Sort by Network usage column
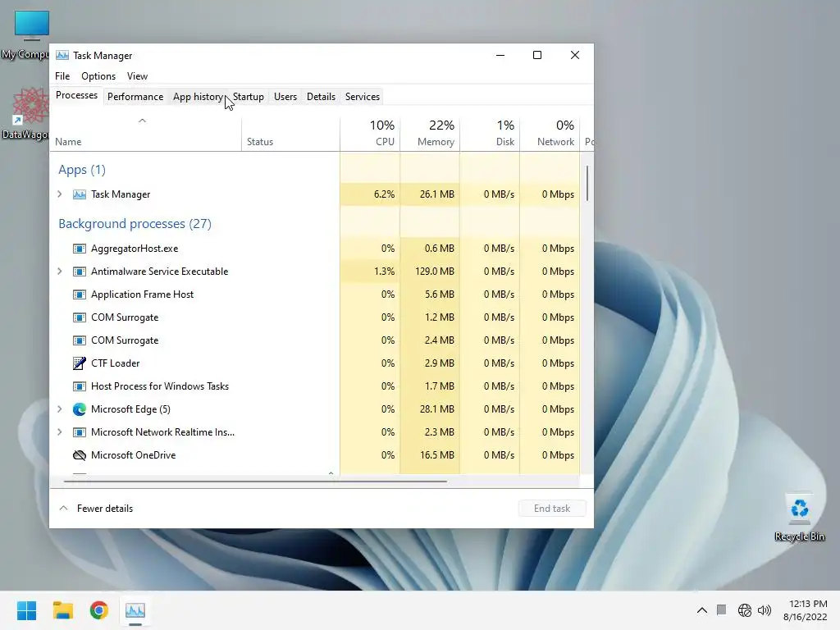 (550, 134)
